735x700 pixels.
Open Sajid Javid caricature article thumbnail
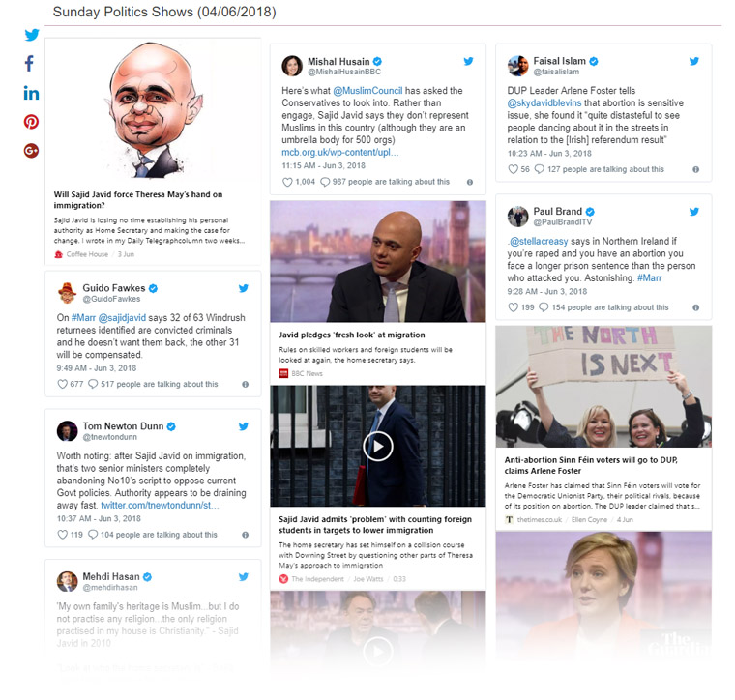[x=153, y=110]
